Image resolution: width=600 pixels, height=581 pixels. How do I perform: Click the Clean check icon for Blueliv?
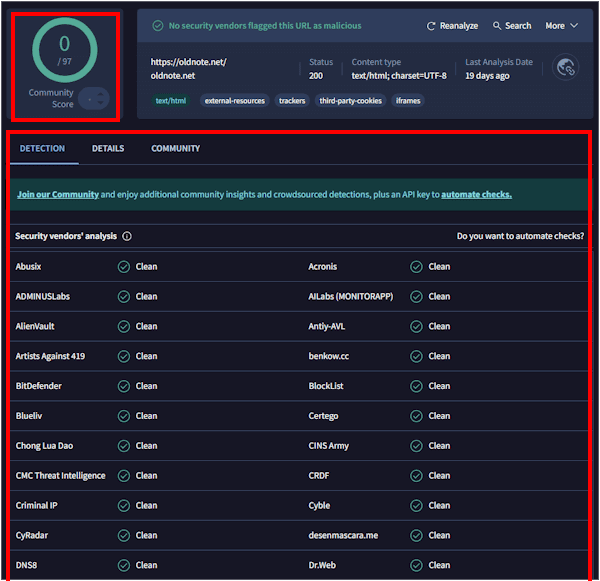coord(124,416)
